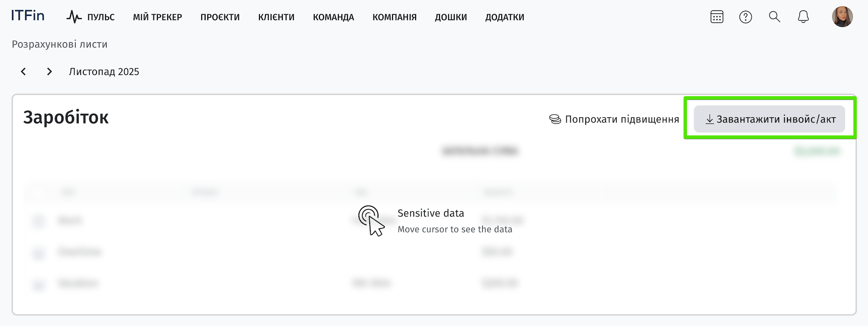Click Попрохати підвищення link
Screen dimensions: 868x326
(x=614, y=119)
